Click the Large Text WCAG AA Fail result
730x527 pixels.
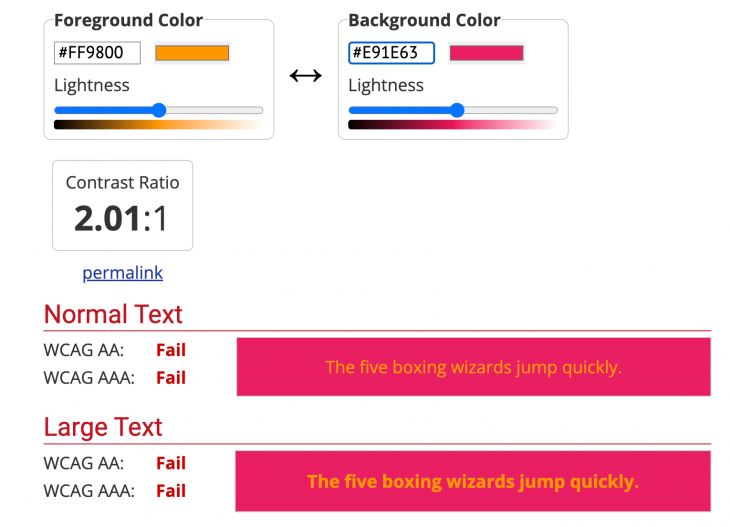[171, 463]
